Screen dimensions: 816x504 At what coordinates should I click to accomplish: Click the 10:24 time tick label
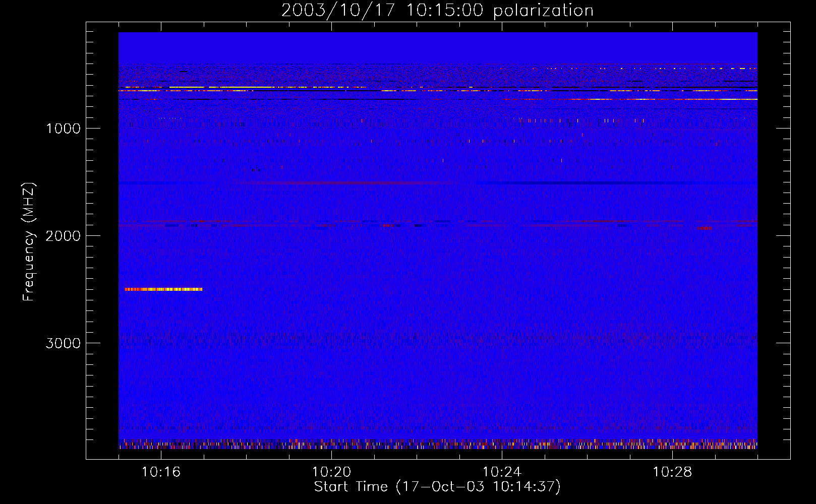coord(502,472)
